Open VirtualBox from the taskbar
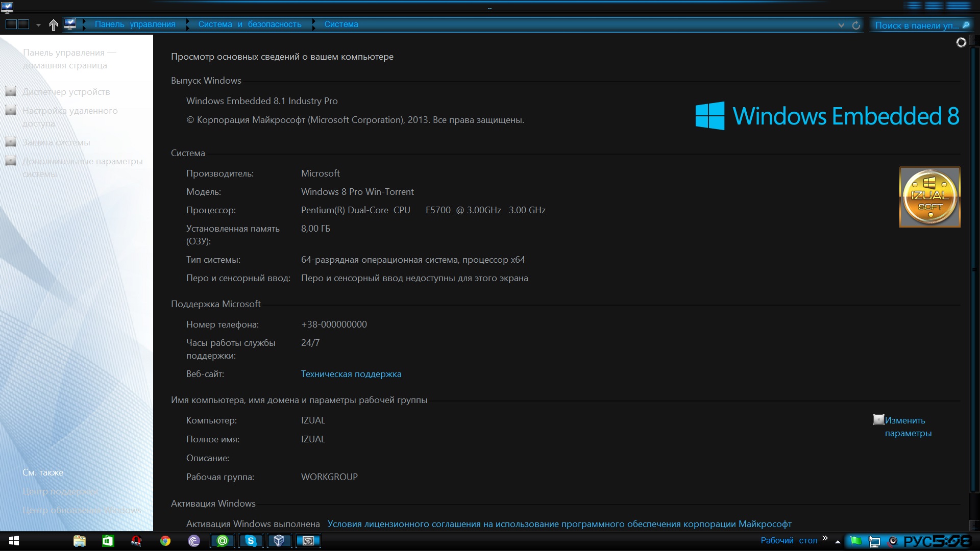The height and width of the screenshot is (551, 980). tap(279, 541)
